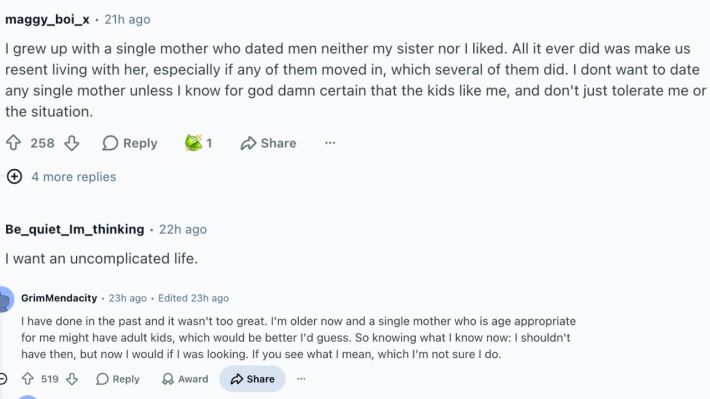
Task: Downvote maggy_boi_x's comment
Action: [x=72, y=143]
